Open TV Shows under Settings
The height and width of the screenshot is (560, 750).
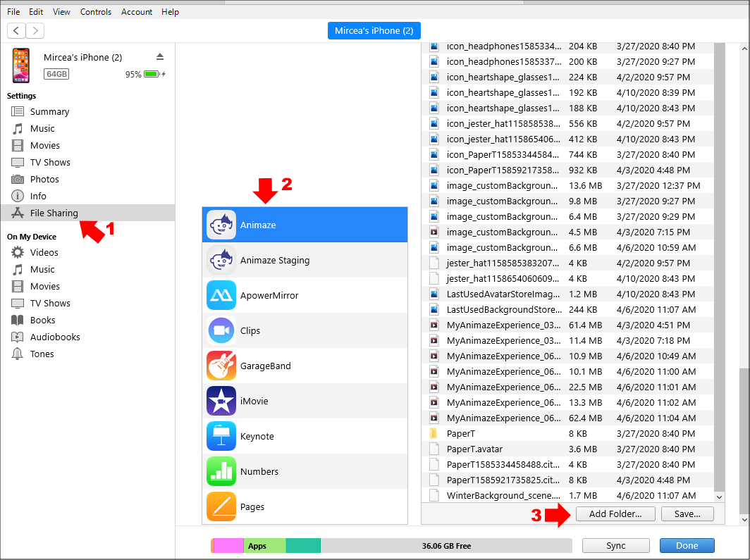tap(50, 162)
